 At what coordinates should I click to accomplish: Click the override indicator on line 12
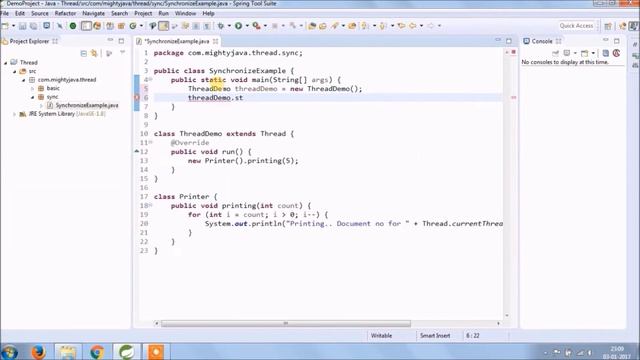(x=137, y=151)
